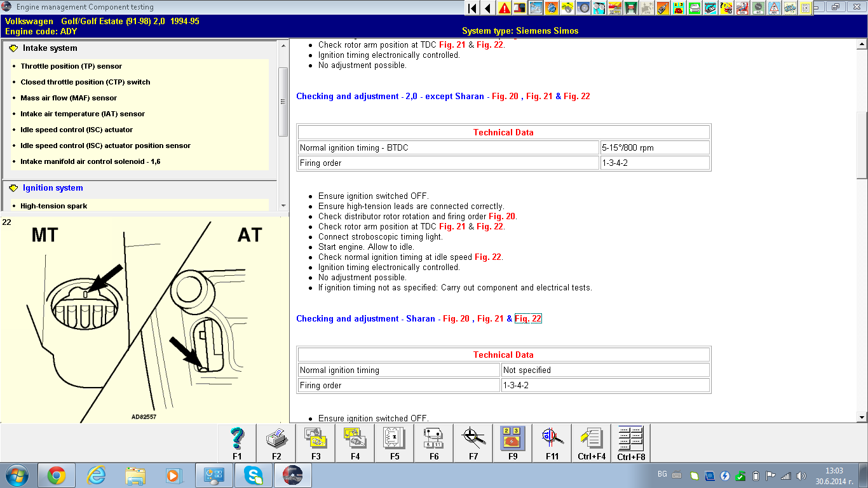Select High-tension spark item

pyautogui.click(x=54, y=206)
